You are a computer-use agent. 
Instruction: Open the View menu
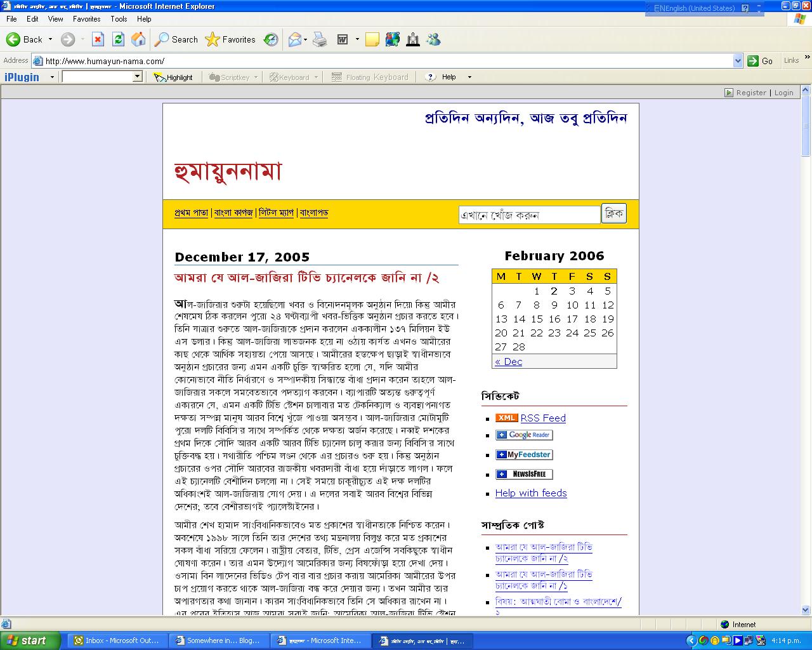click(x=56, y=19)
